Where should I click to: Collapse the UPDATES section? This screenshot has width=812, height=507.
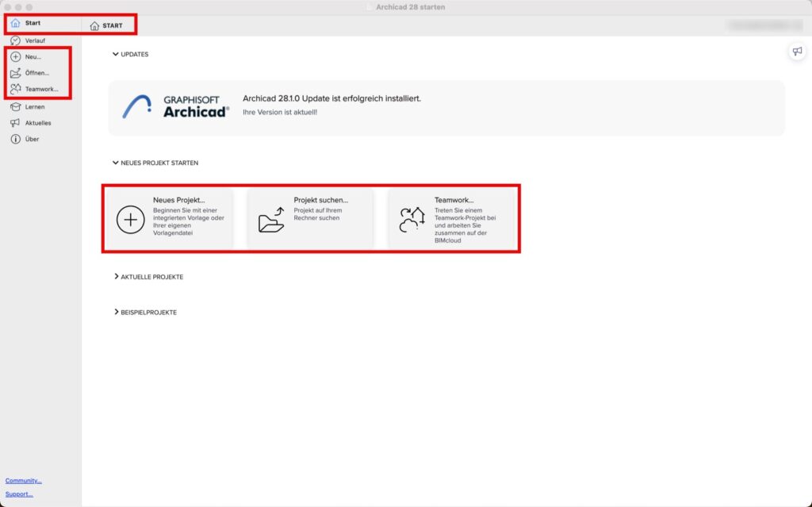116,54
